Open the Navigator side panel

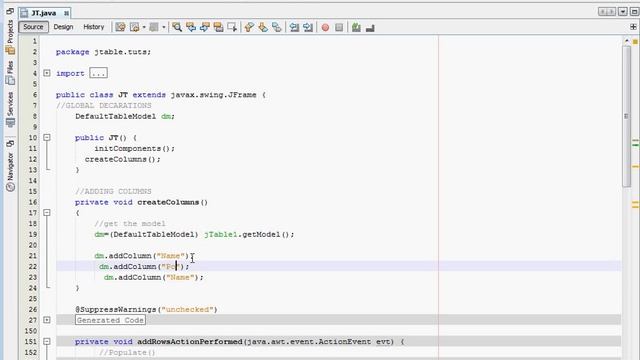coord(11,171)
